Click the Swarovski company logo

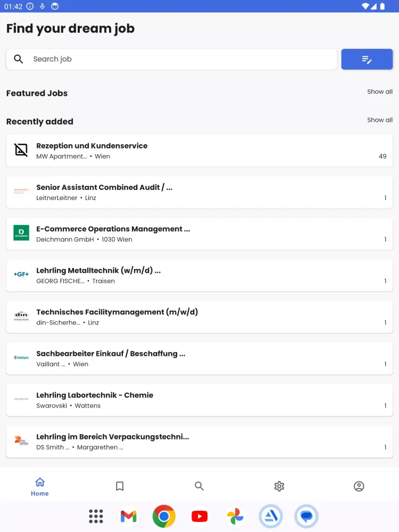tap(21, 400)
